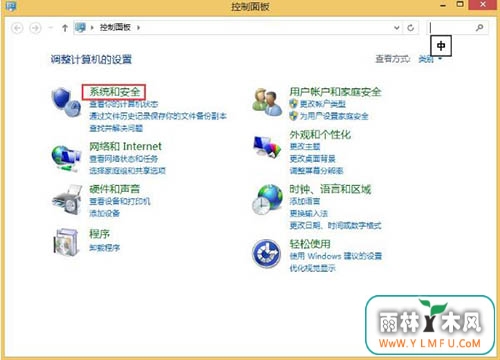Open 程序 heading link

pos(99,234)
